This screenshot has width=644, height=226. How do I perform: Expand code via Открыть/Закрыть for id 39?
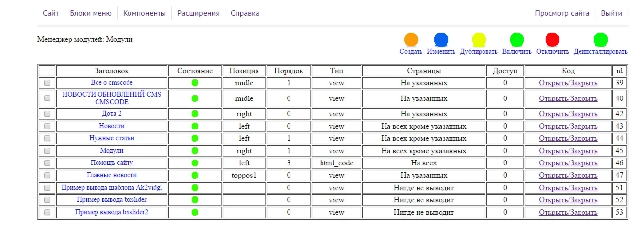pos(568,83)
